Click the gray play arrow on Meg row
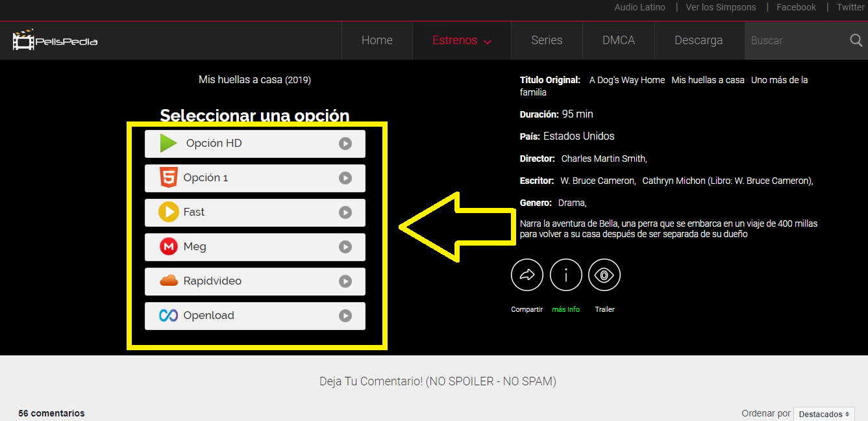This screenshot has height=421, width=868. click(345, 247)
